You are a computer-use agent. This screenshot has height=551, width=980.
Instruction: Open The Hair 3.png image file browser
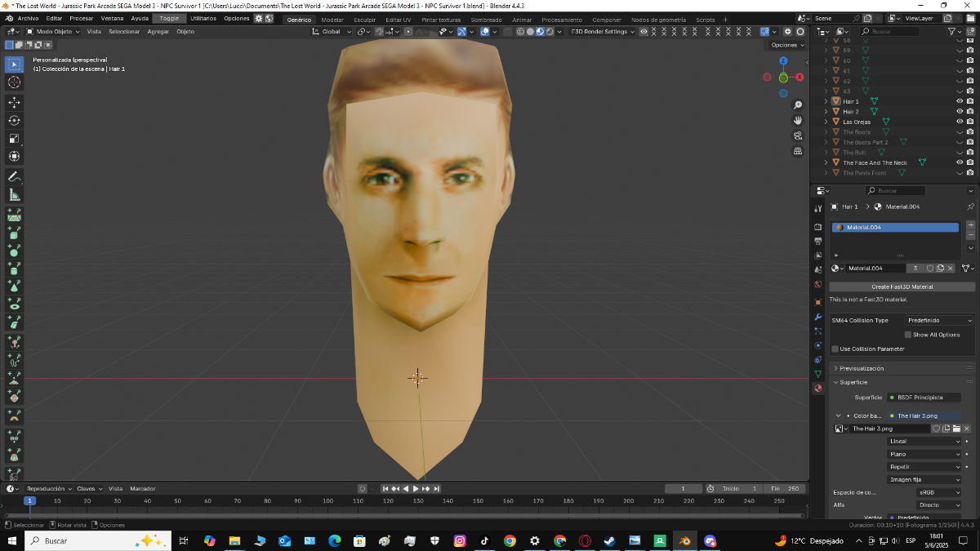[x=956, y=429]
